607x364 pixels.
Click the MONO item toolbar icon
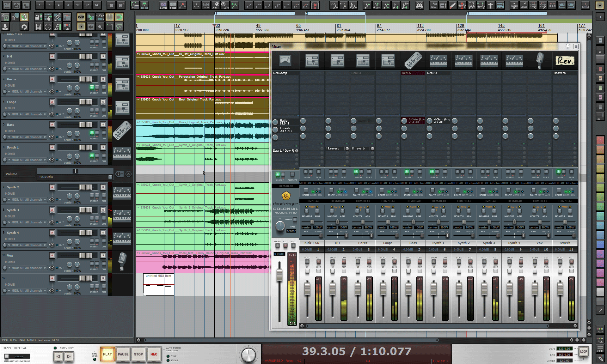(500, 5)
